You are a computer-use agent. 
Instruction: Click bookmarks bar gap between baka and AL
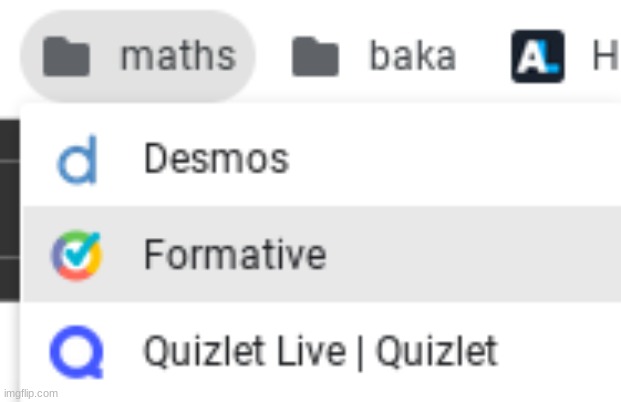click(x=484, y=56)
